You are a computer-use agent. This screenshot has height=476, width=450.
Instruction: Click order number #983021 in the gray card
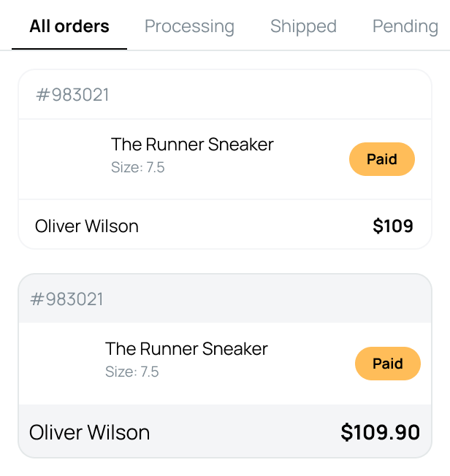pos(66,299)
